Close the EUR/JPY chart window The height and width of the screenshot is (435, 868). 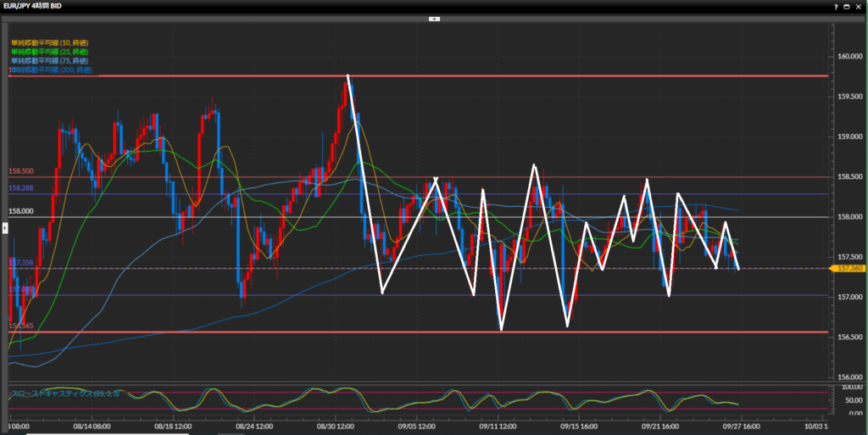click(858, 6)
